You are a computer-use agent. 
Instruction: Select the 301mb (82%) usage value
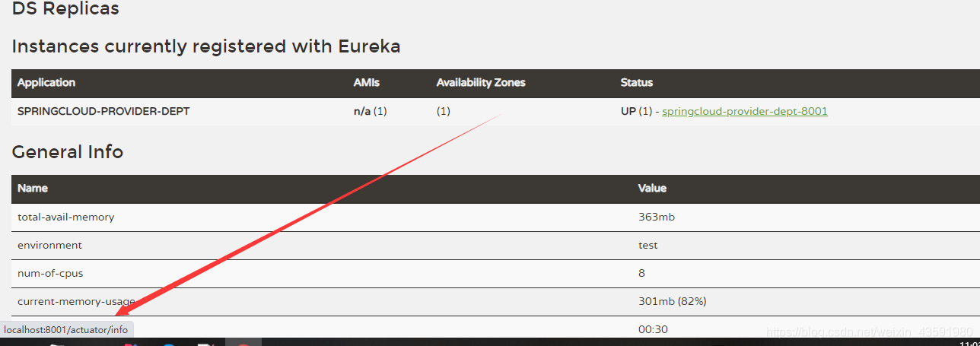point(672,301)
